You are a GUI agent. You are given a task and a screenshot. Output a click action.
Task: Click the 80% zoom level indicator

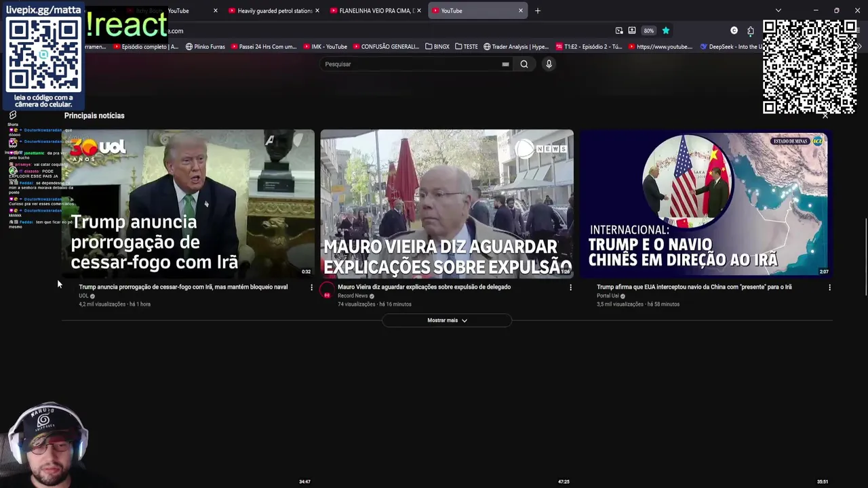[649, 30]
